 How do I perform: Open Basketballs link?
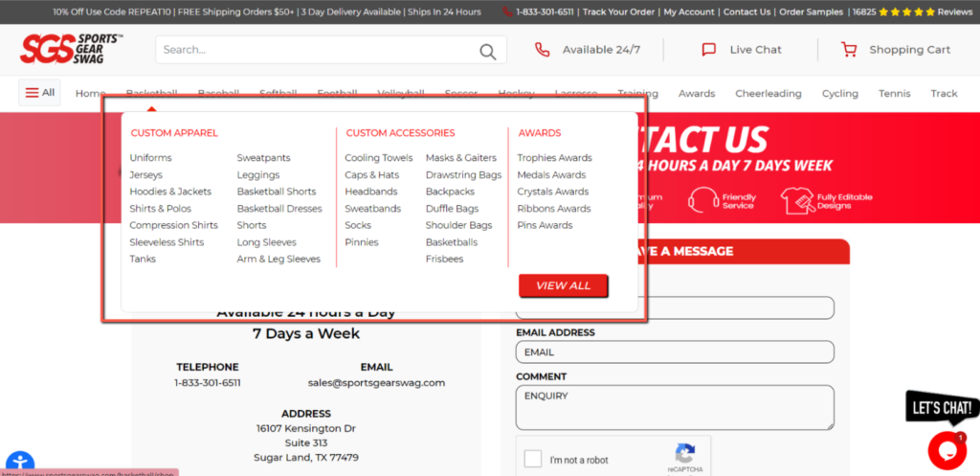click(x=452, y=242)
